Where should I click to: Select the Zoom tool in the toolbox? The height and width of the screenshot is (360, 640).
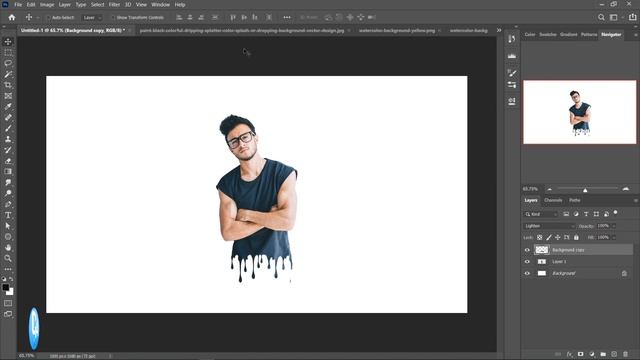tap(8, 258)
